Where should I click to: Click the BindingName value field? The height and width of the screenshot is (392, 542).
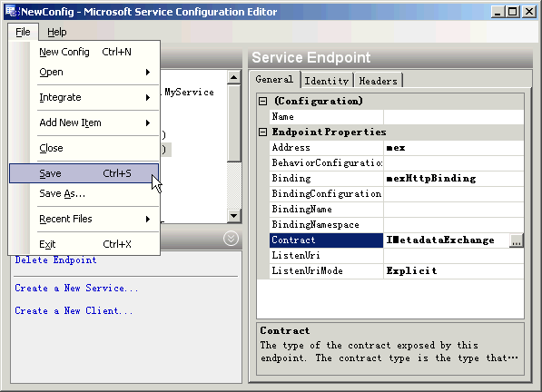453,210
